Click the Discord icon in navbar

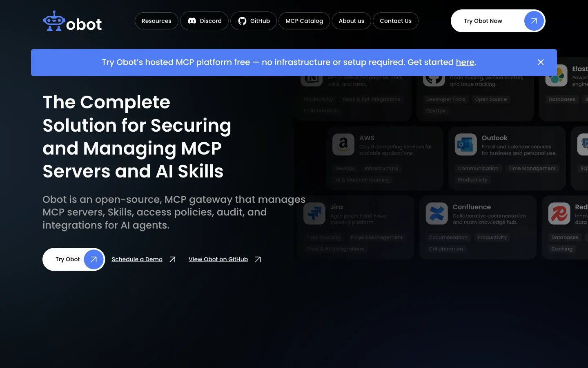[192, 21]
